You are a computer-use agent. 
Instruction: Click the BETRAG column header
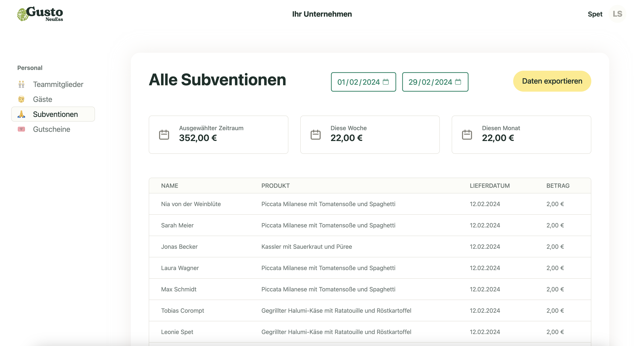(558, 186)
